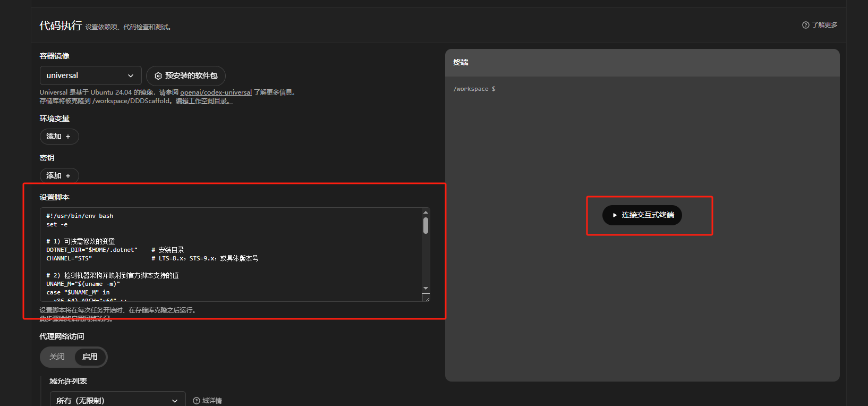
Task: Click the gear icon for preinstalled packages
Action: 158,76
